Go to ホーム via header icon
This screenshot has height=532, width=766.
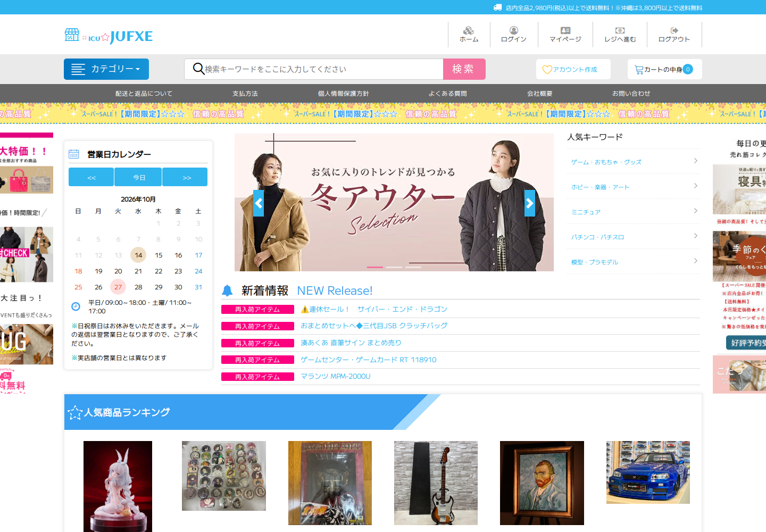(x=469, y=30)
